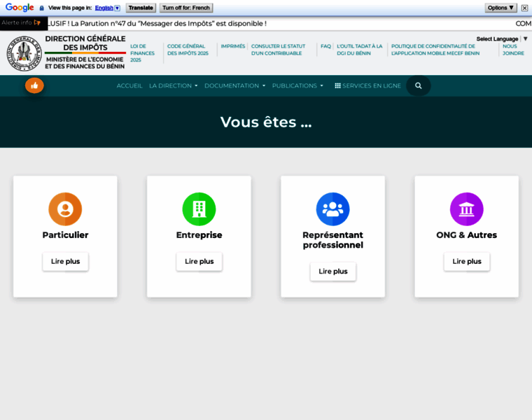Click the blue Représentant professionnel group icon
The image size is (532, 420).
(x=332, y=209)
